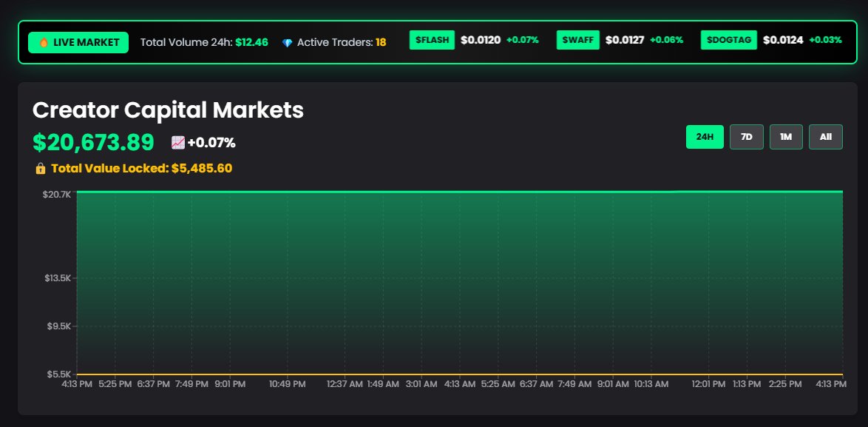
Task: Switch chart to 1M range
Action: click(x=786, y=137)
